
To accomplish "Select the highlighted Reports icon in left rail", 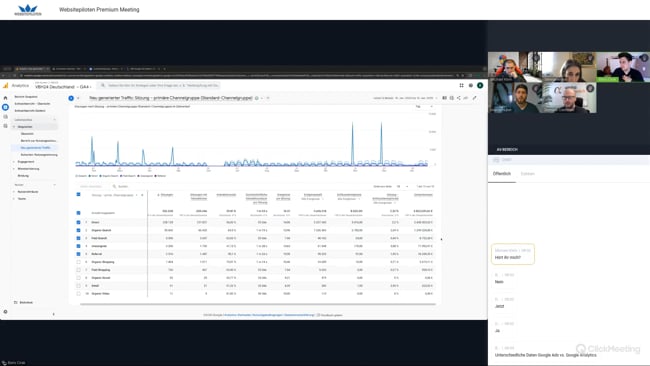I will point(5,107).
